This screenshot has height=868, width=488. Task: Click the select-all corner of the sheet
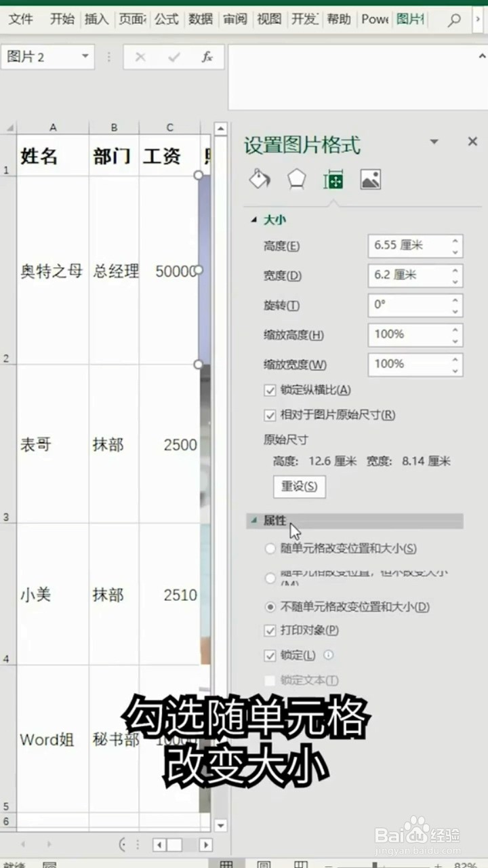coord(8,127)
